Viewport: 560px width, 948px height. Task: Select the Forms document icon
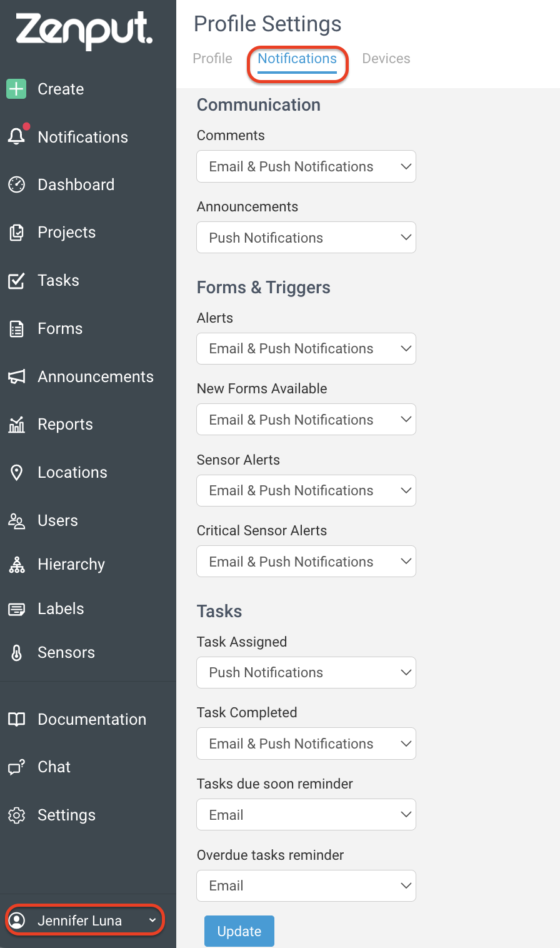click(17, 328)
